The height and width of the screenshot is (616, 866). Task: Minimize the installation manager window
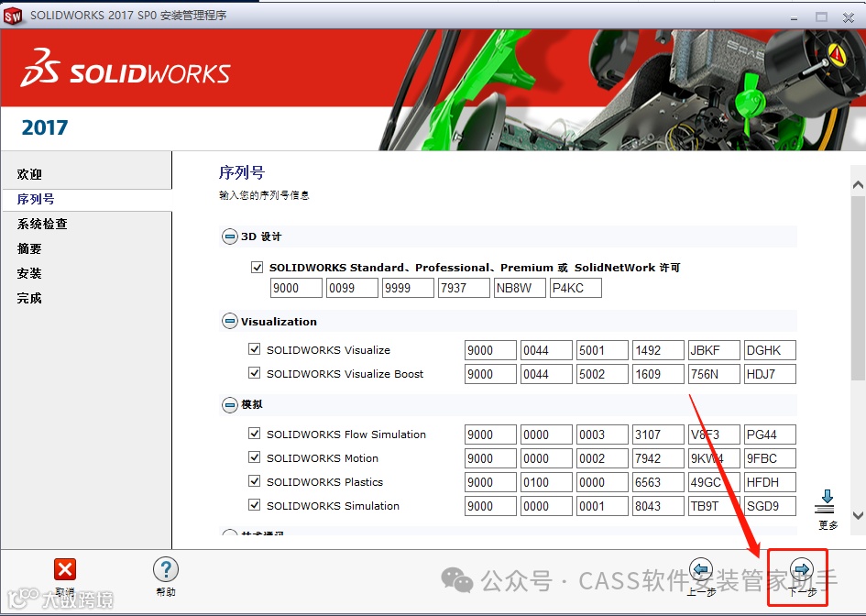[795, 17]
